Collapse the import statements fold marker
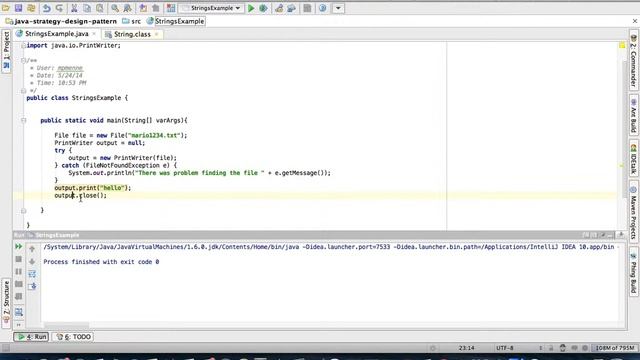Screen dimensions: 640x360 coord(23,46)
